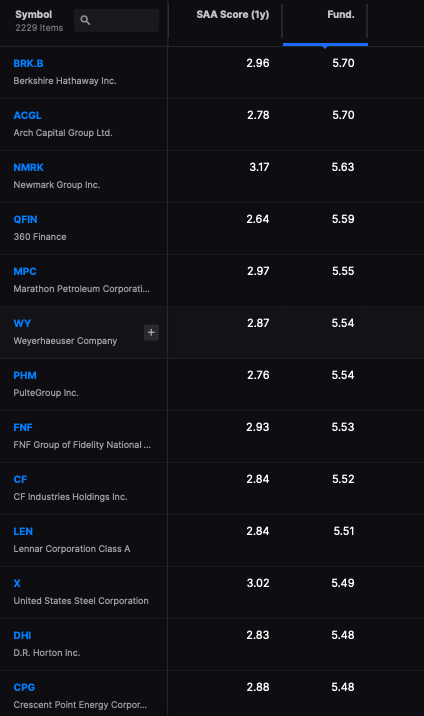Click Fund. value 5.59 for QFIN
Viewport: 424px width, 716px height.
pyautogui.click(x=343, y=220)
